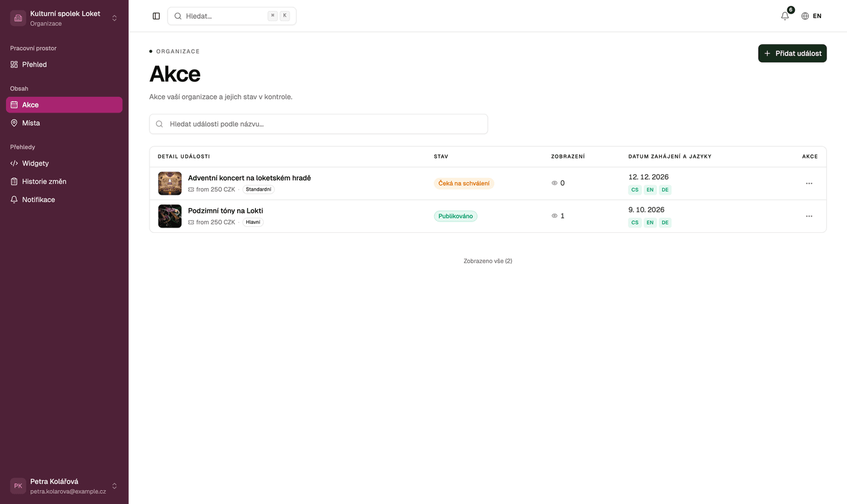Image resolution: width=847 pixels, height=504 pixels.
Task: Toggle the sidebar panel icon
Action: click(156, 16)
